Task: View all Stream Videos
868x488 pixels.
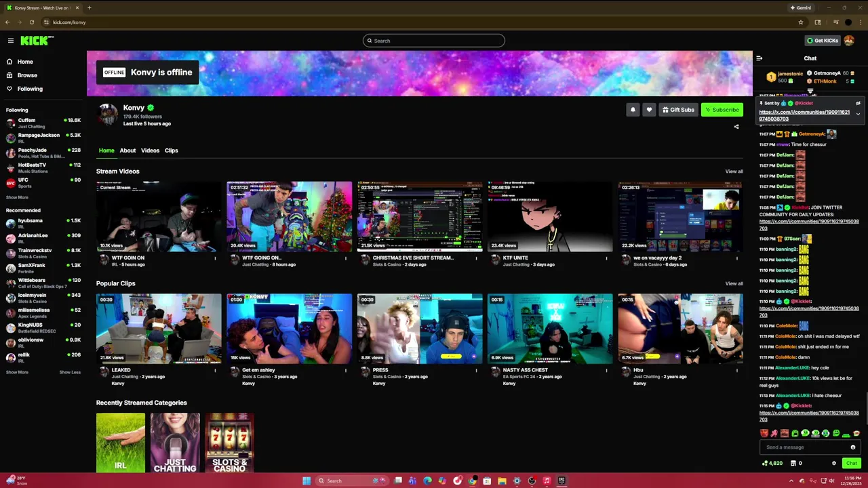Action: click(x=734, y=171)
